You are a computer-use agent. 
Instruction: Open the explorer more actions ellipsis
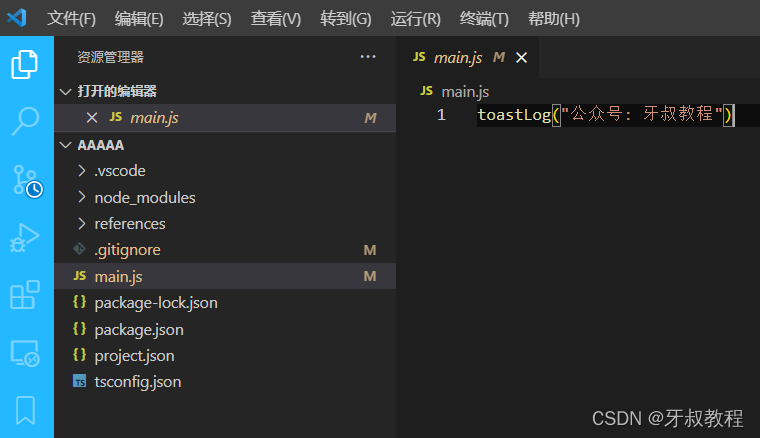pyautogui.click(x=368, y=57)
